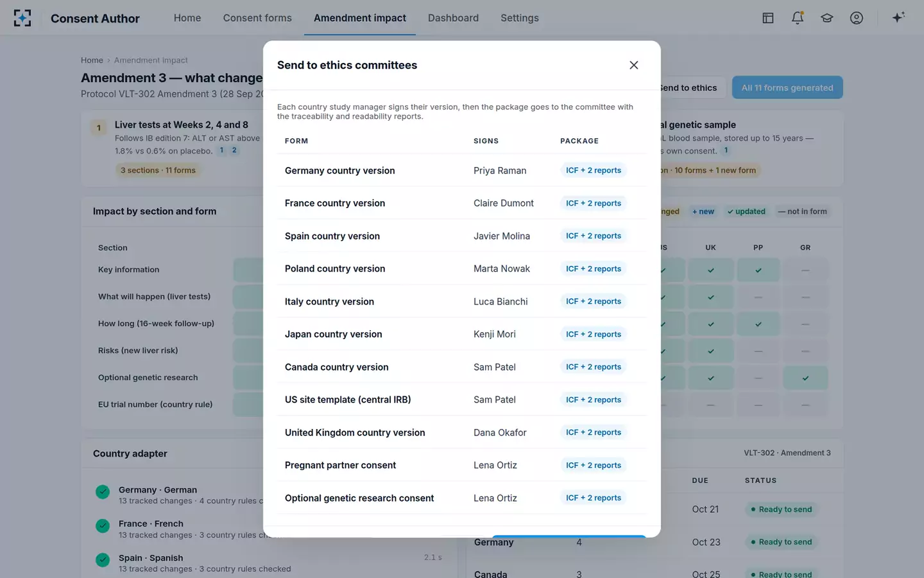The image size is (924, 578).
Task: Click Ready to send status for Oct 23
Action: tap(781, 542)
